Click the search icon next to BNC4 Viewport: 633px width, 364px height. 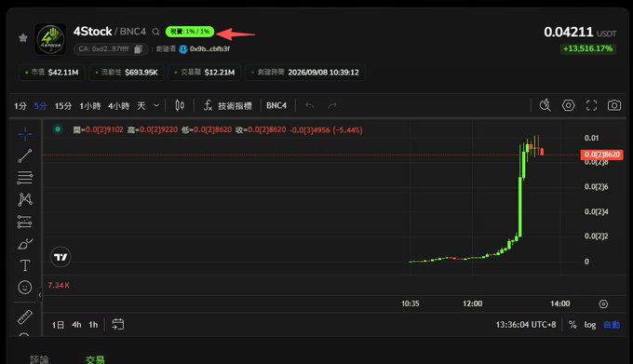(155, 32)
